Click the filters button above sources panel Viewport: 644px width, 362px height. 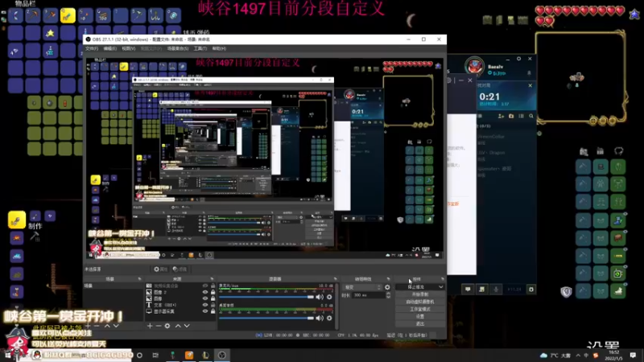[x=180, y=269]
